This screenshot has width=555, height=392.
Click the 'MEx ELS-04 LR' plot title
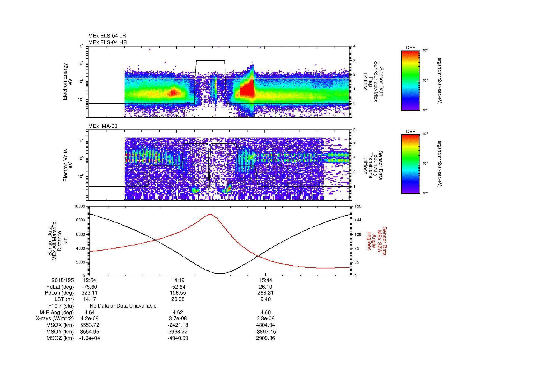[107, 36]
